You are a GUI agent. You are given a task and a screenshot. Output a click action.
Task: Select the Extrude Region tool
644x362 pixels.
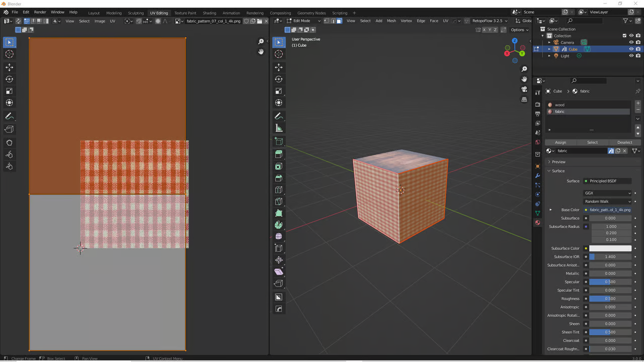pyautogui.click(x=279, y=154)
